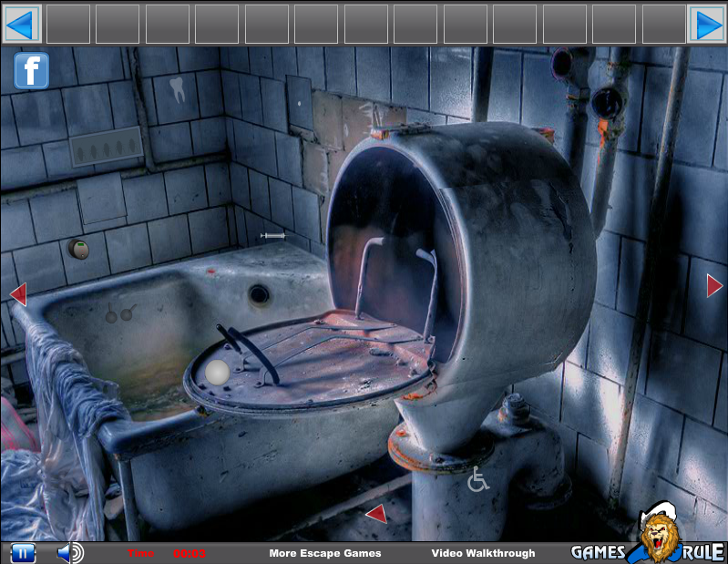
Task: Click the time counter 00:03
Action: click(190, 553)
